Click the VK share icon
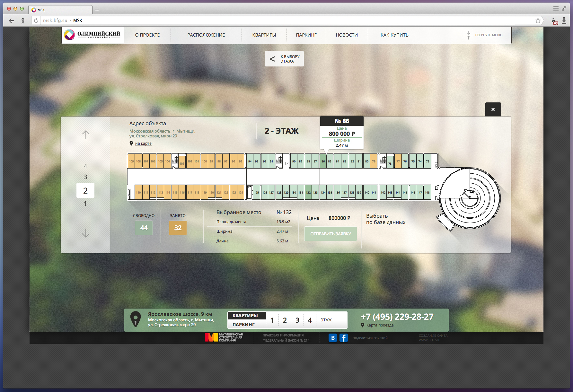Viewport: 573px width, 392px height. click(x=333, y=338)
